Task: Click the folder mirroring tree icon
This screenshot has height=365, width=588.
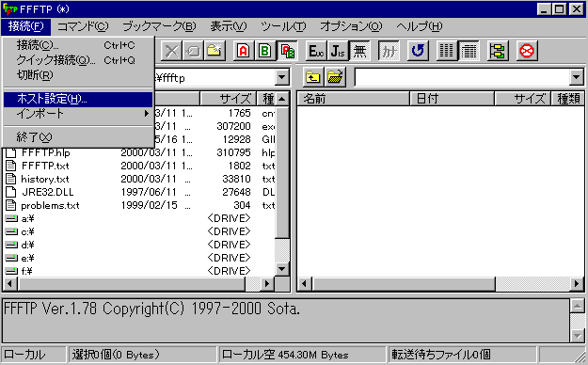Action: point(498,51)
